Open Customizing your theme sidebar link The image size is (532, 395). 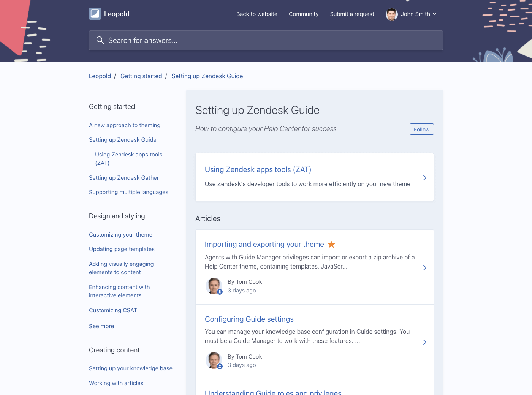(x=120, y=235)
